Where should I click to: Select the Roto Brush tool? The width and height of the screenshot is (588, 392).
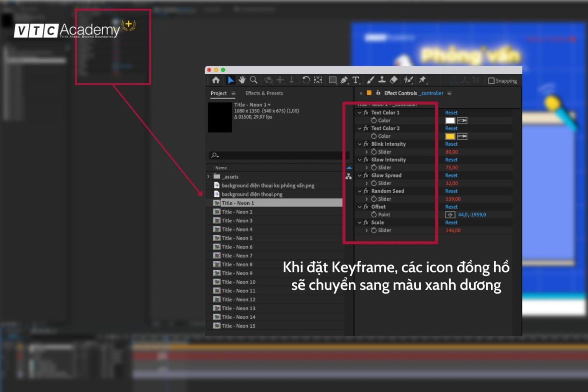pos(408,80)
